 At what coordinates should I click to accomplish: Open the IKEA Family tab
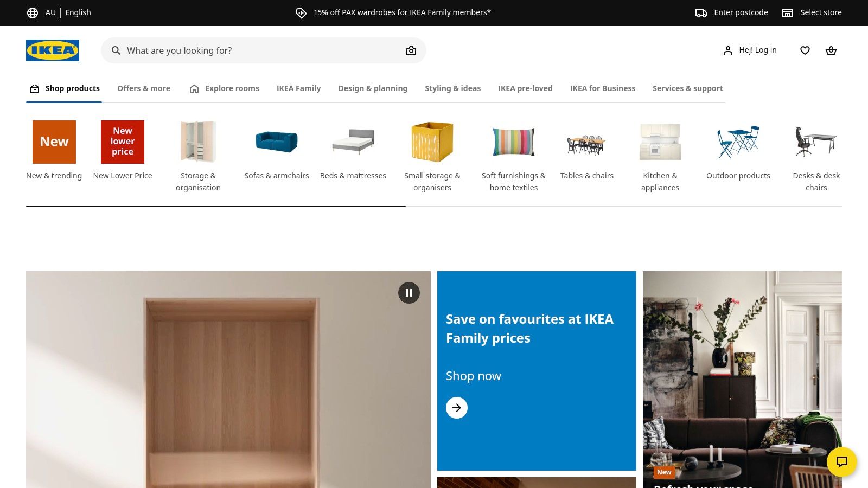point(299,88)
